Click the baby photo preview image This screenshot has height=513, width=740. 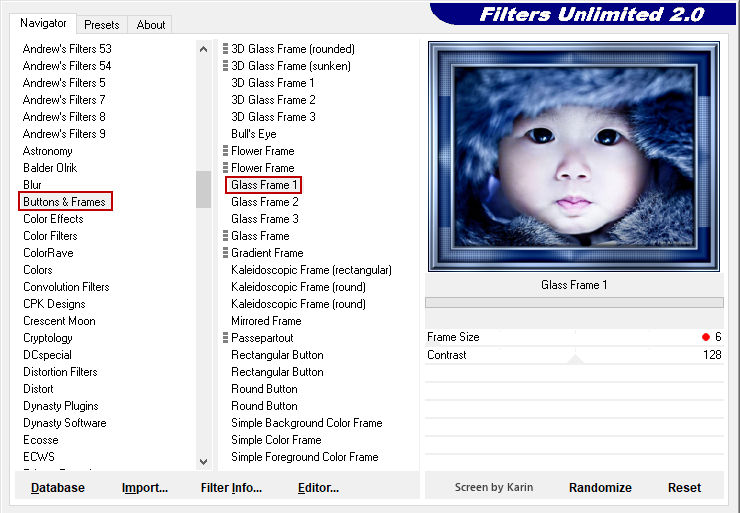(x=573, y=157)
